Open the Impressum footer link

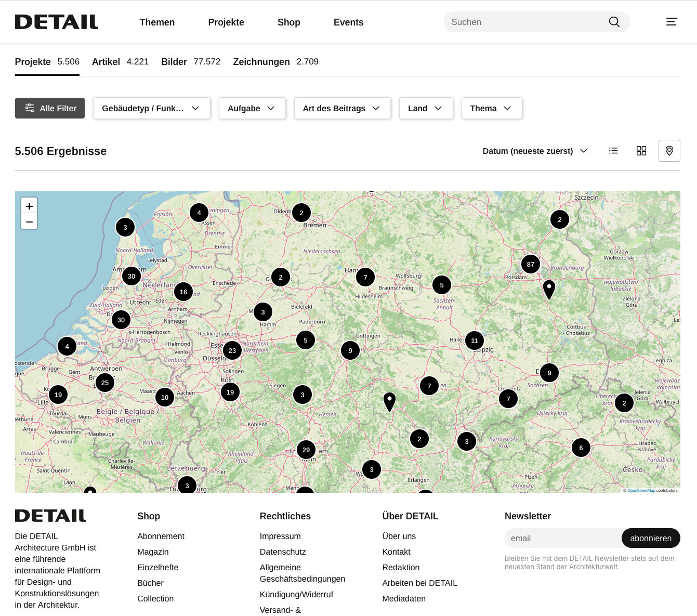(280, 536)
